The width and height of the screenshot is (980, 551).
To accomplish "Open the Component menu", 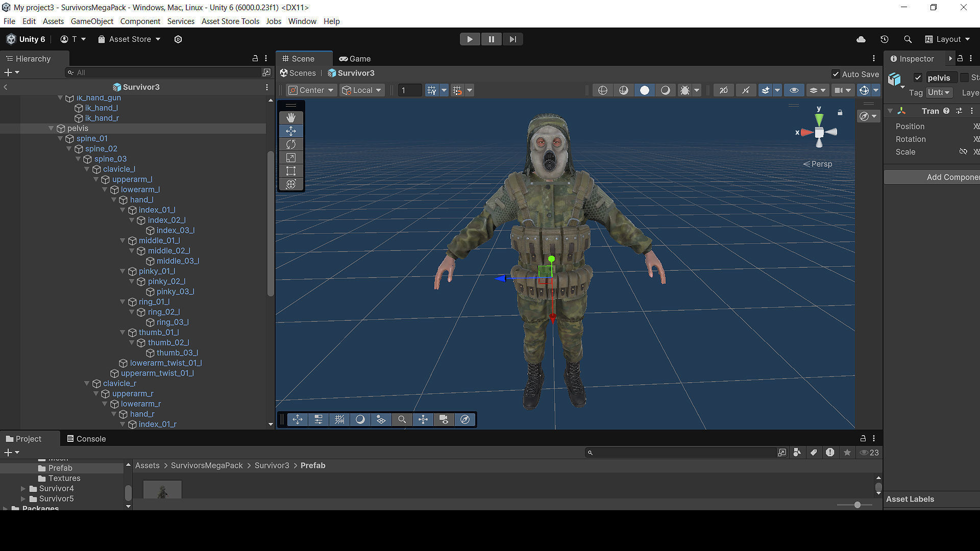I will coord(140,21).
